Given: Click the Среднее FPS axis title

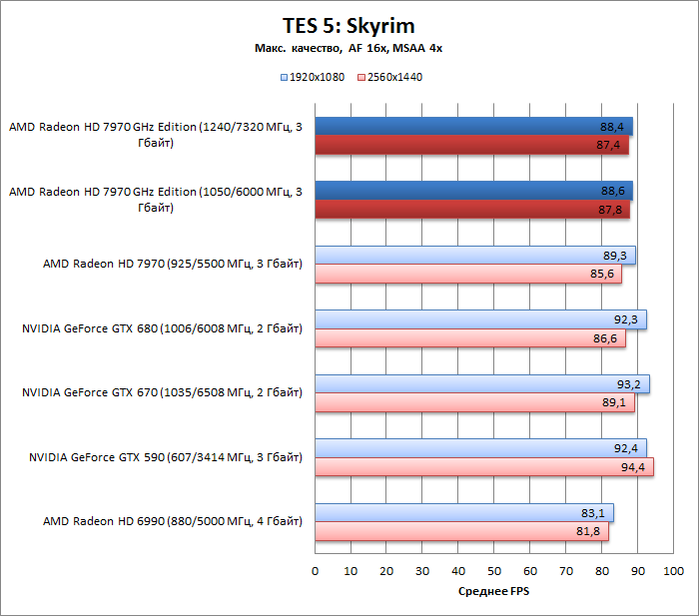Looking at the screenshot, I should [493, 592].
